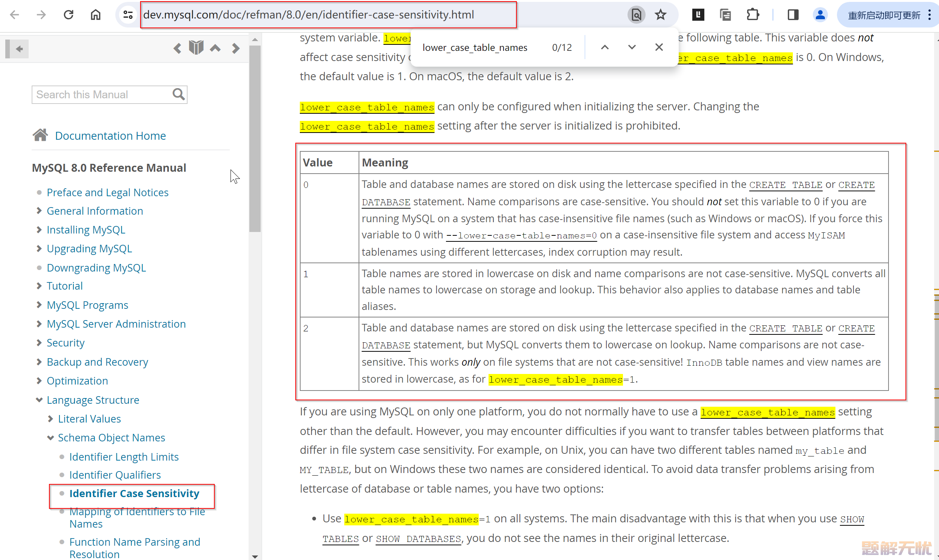Open Downgrading MySQL page
The image size is (939, 560).
tap(96, 267)
